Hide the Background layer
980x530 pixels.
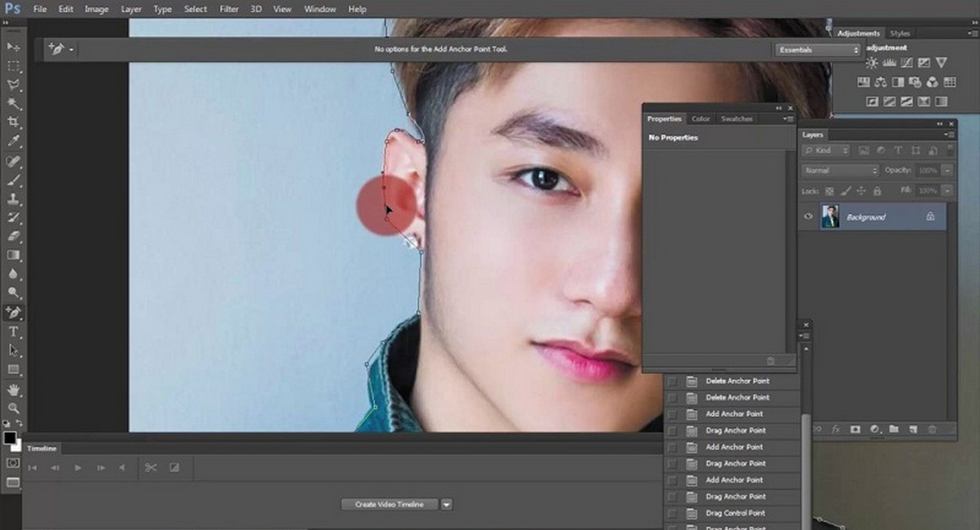808,217
